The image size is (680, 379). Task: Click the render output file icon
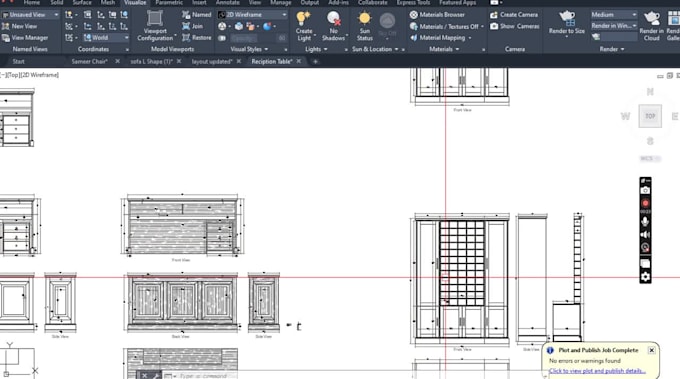click(x=596, y=37)
